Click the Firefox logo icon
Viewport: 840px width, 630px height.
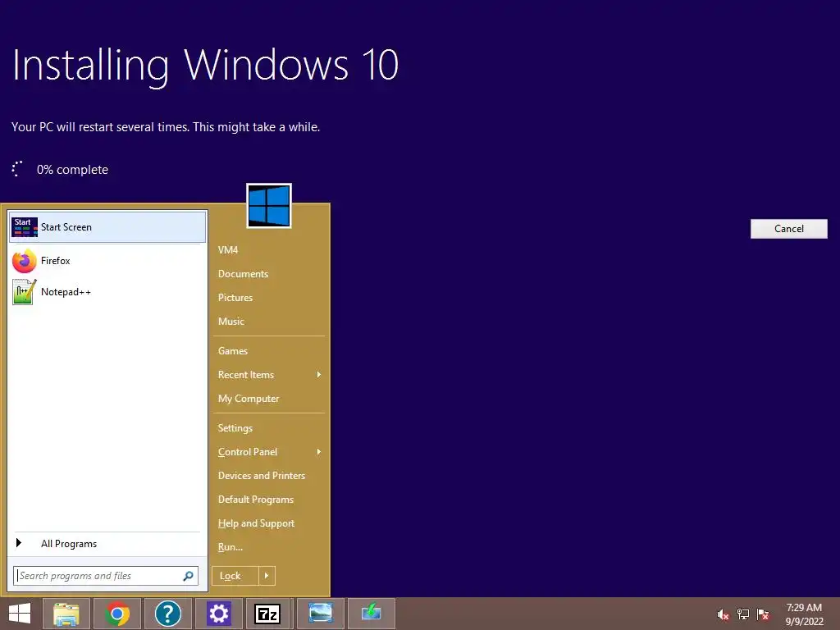[24, 261]
